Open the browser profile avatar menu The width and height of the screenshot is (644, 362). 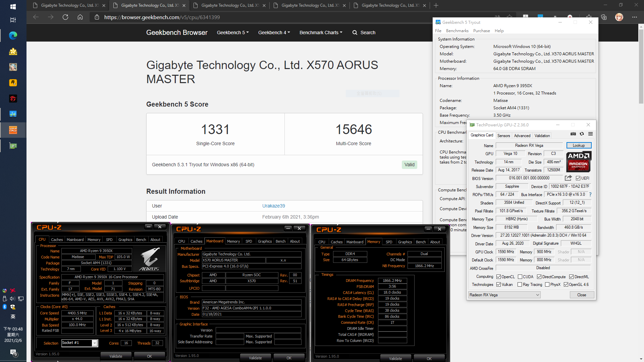pyautogui.click(x=619, y=17)
